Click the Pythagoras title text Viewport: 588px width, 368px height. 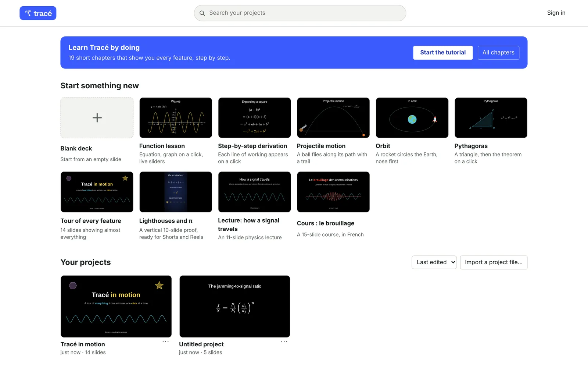(x=471, y=146)
